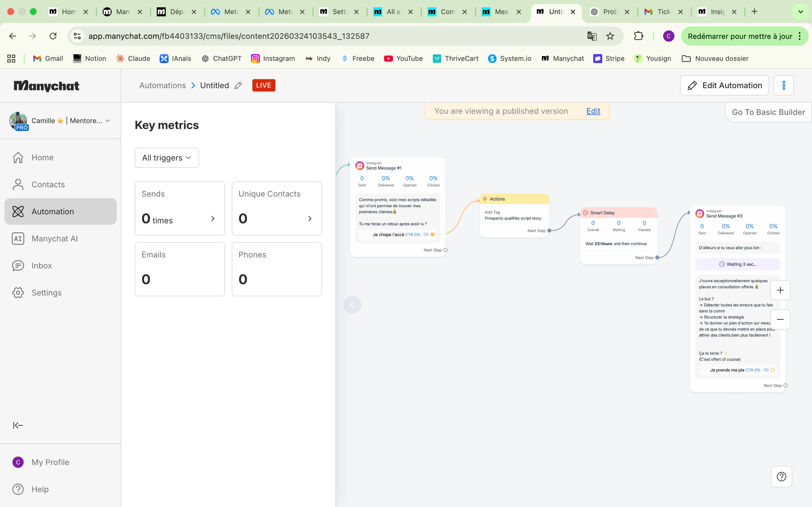Expand the Unique Contacts metric details
812x507 pixels.
pyautogui.click(x=310, y=219)
